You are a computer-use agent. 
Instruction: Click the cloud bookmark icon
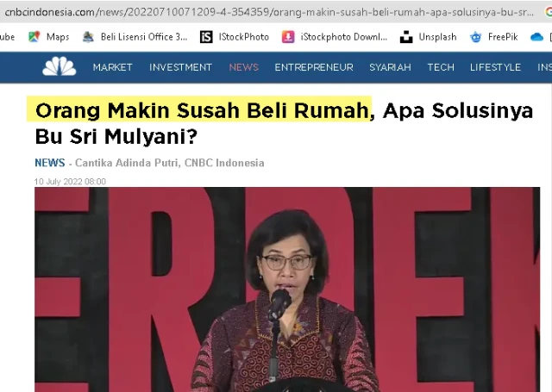tap(536, 36)
